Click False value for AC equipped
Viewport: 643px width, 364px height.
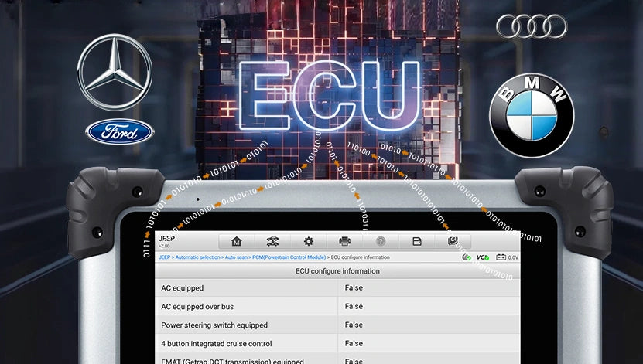[x=354, y=288]
